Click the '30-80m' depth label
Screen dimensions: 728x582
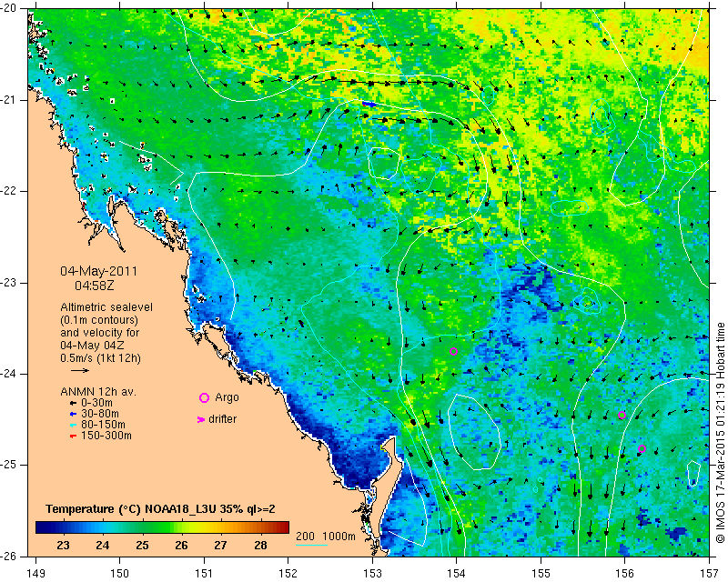(100, 414)
